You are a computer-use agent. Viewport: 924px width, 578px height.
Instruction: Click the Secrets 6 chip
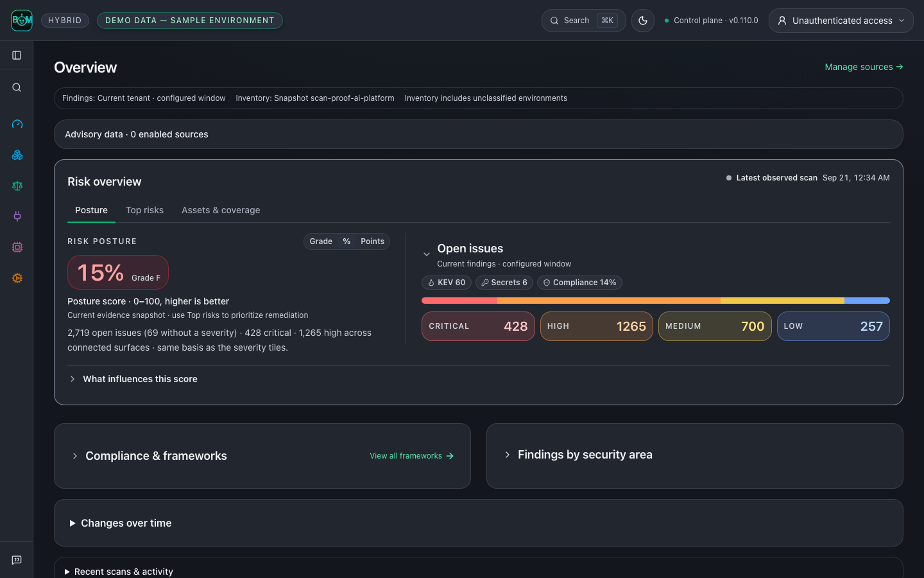point(504,283)
